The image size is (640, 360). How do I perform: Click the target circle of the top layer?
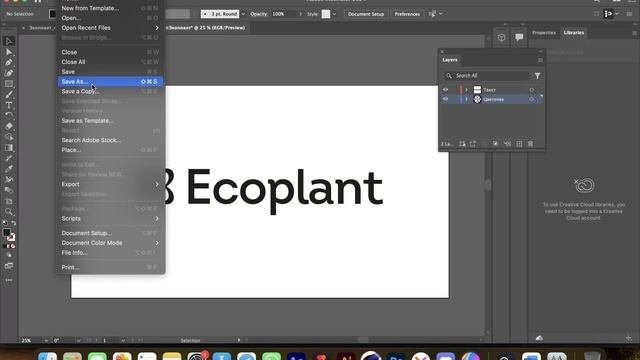click(x=531, y=90)
